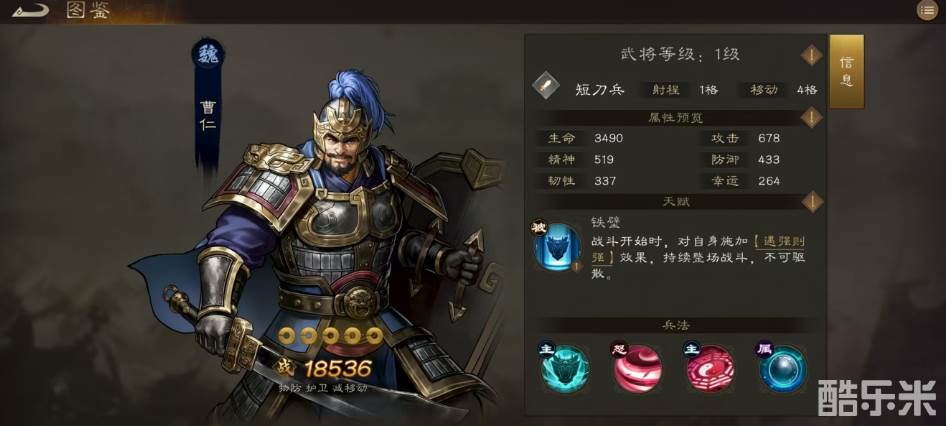Select the 铁壁 passive talent icon
This screenshot has height=426, width=946.
(x=557, y=246)
